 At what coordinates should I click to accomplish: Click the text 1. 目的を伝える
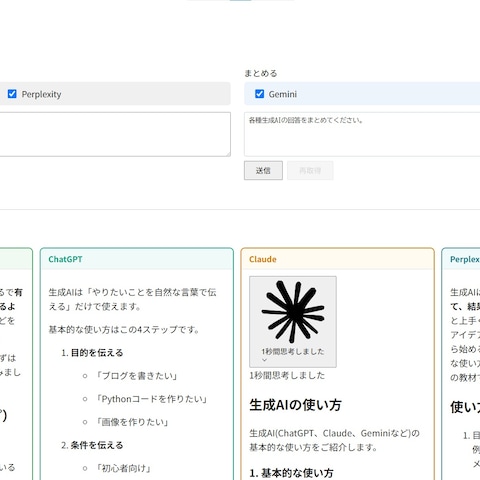click(92, 353)
